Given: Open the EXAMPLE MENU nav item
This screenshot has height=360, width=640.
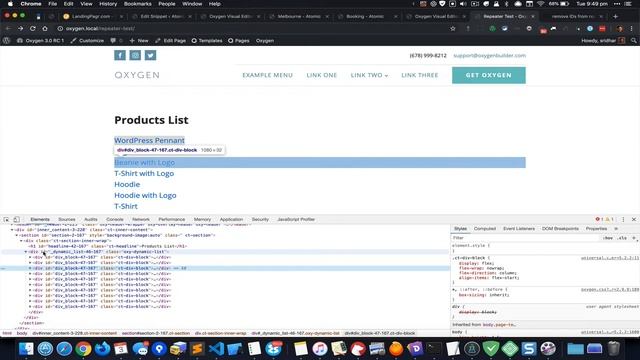Looking at the screenshot, I should (x=267, y=75).
